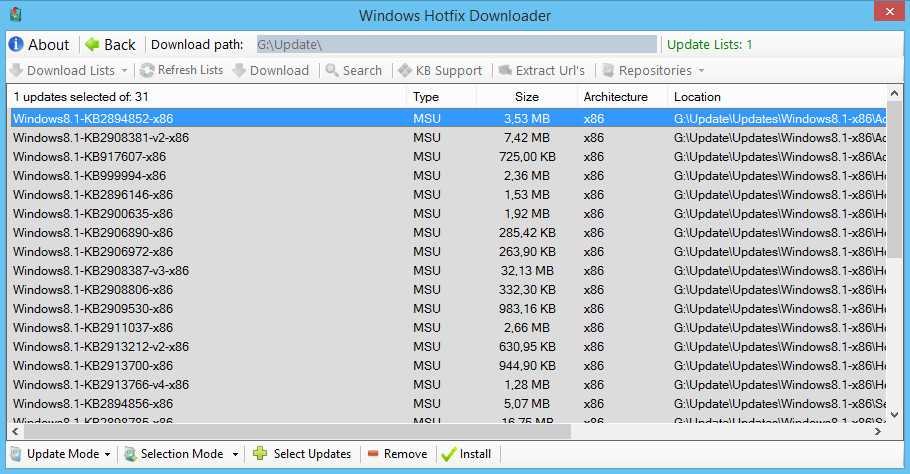Click the red minus Remove icon

tap(373, 454)
